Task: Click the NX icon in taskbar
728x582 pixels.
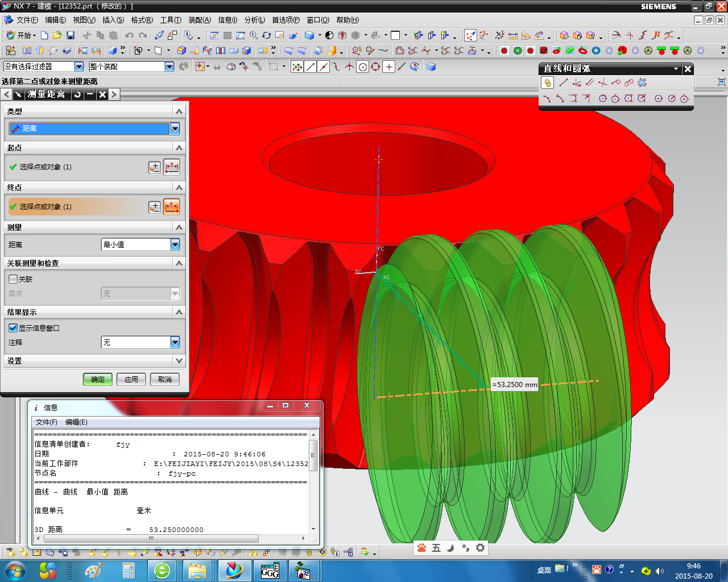Action: (234, 570)
